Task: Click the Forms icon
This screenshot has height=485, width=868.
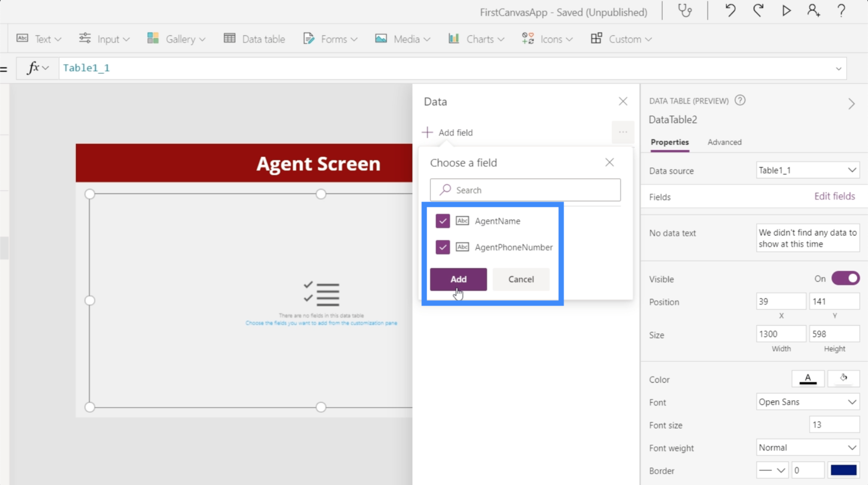Action: [308, 38]
